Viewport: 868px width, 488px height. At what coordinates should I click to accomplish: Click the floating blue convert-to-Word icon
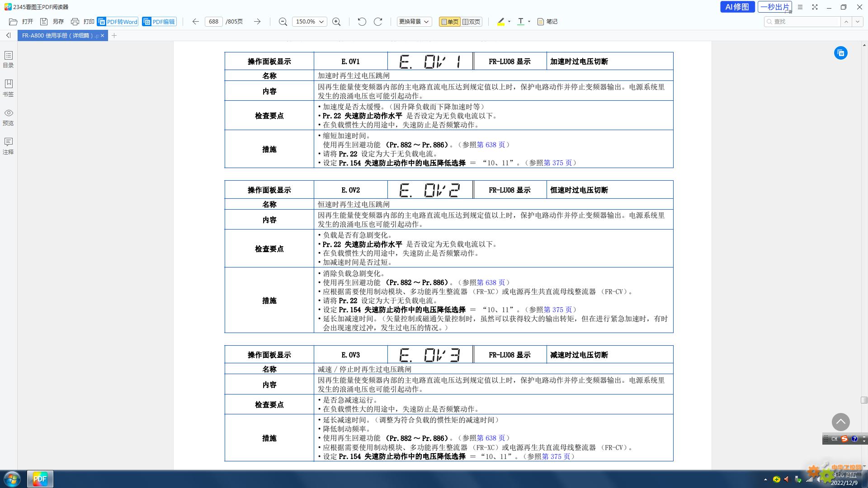tap(840, 53)
